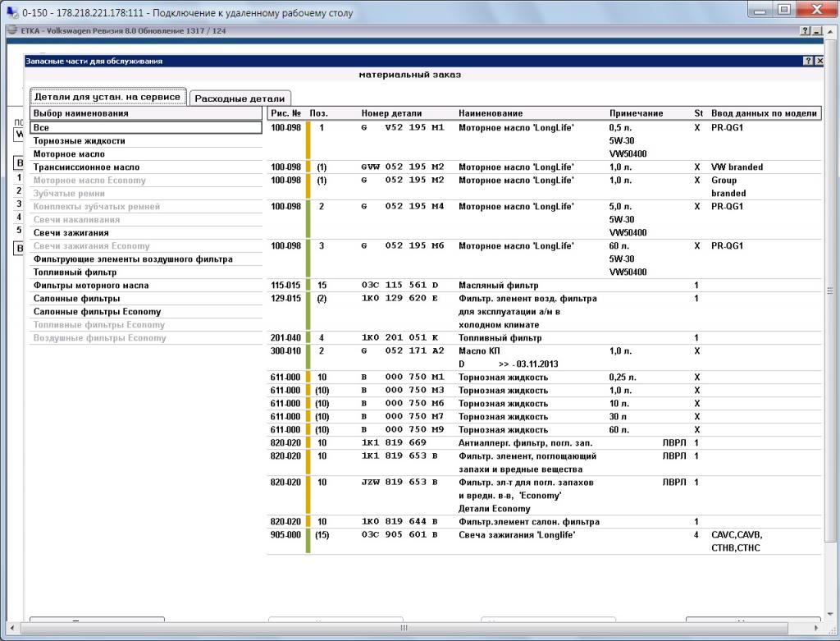
Task: Click the 'Номер детали' column header
Action: 391,113
